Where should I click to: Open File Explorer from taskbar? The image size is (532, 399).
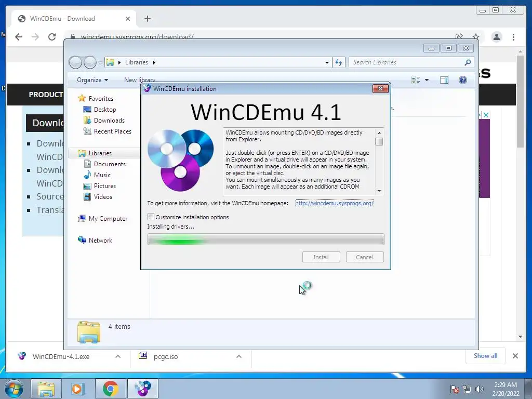pyautogui.click(x=46, y=389)
